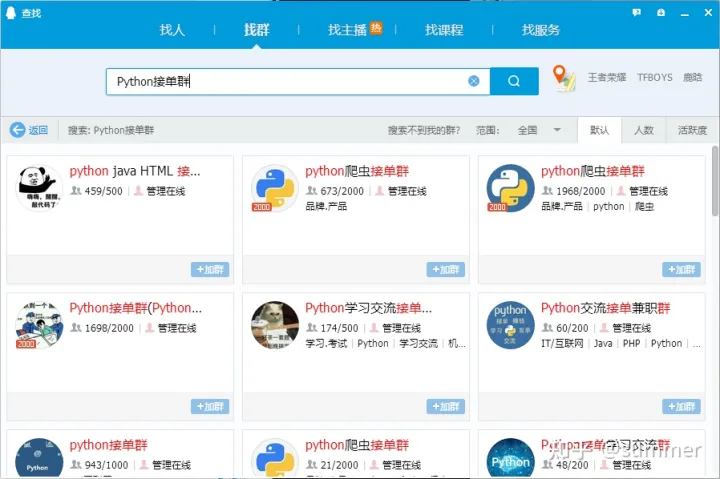Open panda avatar of python java HTML group

[39, 188]
